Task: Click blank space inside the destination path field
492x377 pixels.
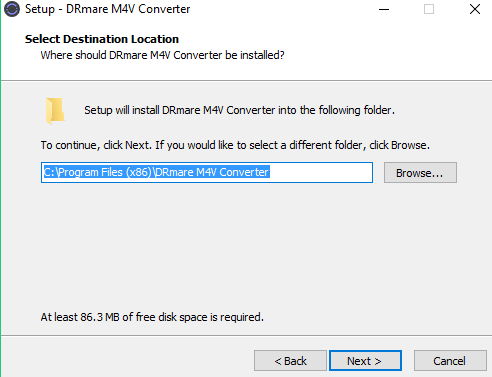Action: click(x=321, y=173)
